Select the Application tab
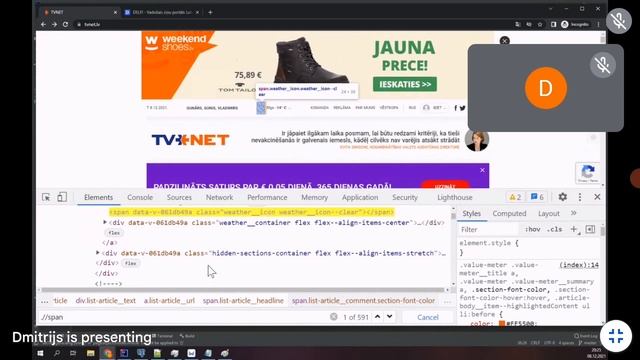This screenshot has width=640, height=360. [360, 197]
